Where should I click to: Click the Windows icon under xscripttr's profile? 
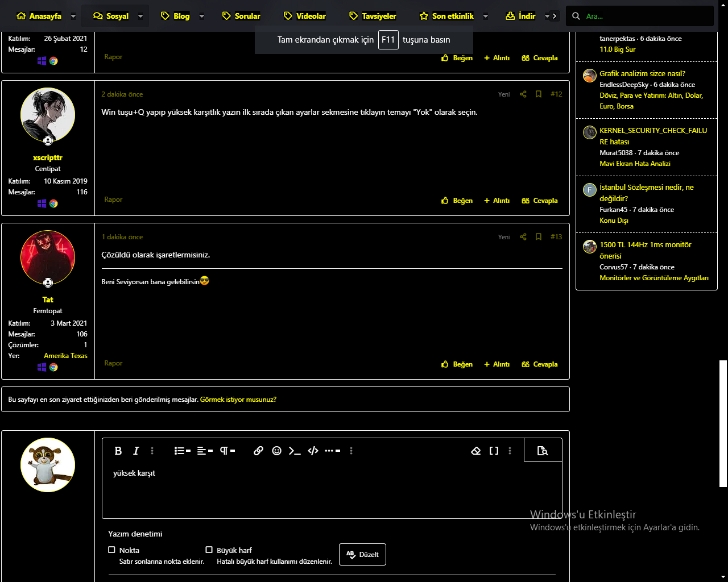coord(42,203)
